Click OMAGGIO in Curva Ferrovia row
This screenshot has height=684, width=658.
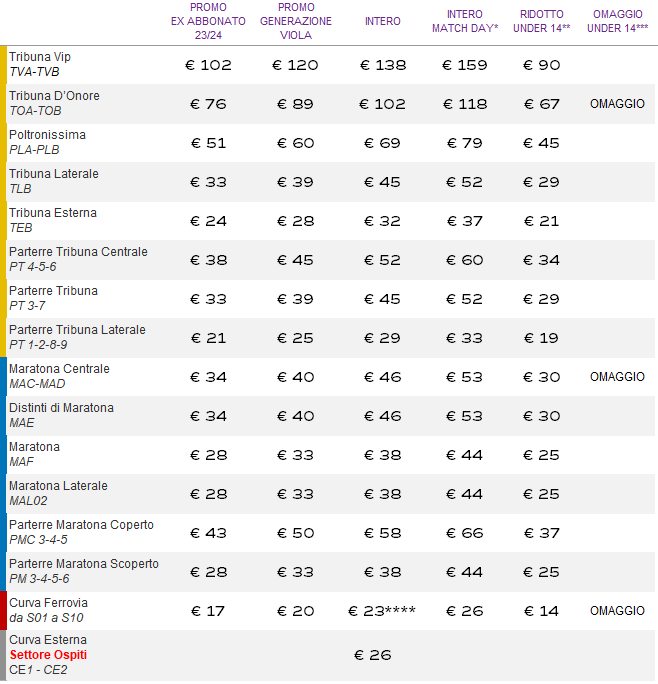point(617,611)
